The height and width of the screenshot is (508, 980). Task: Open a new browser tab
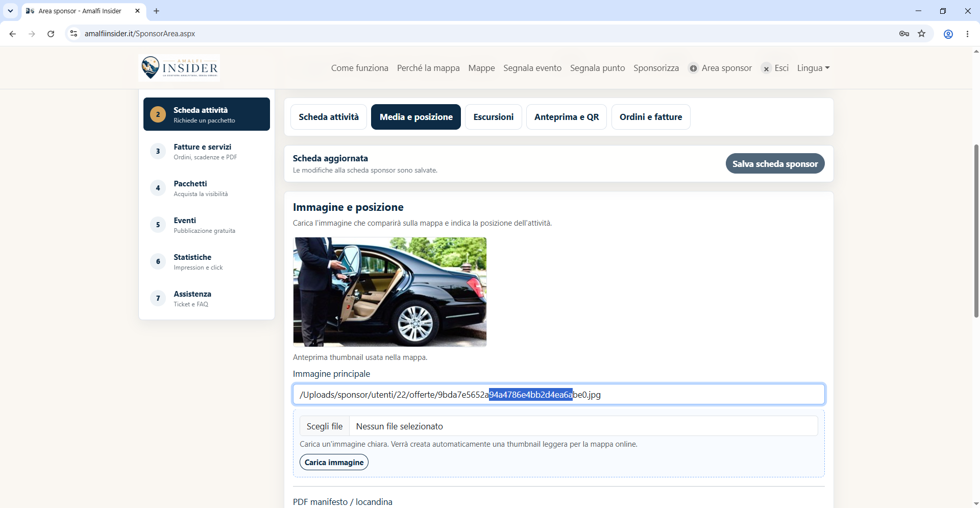coord(156,11)
